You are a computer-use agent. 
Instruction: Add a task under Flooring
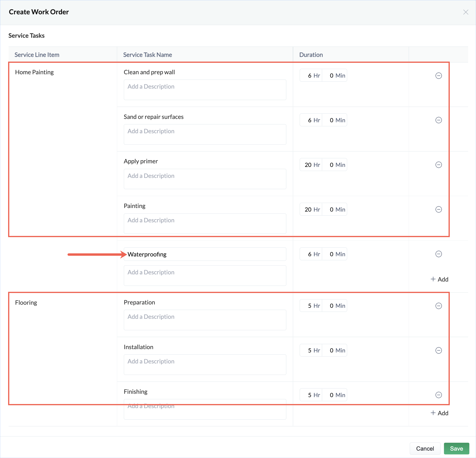(439, 413)
